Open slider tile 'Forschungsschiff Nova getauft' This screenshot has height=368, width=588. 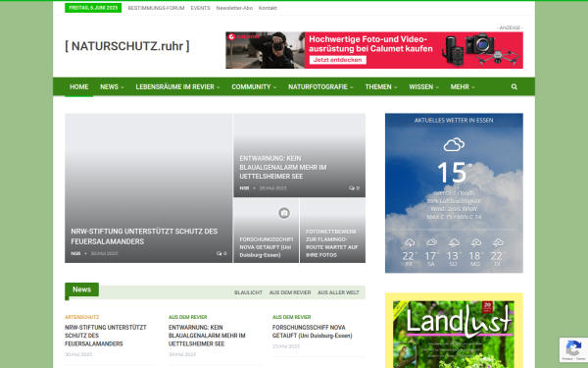point(267,246)
